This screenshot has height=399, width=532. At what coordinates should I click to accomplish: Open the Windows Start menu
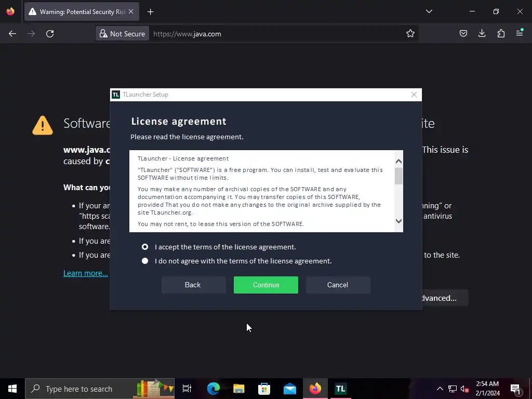12,389
